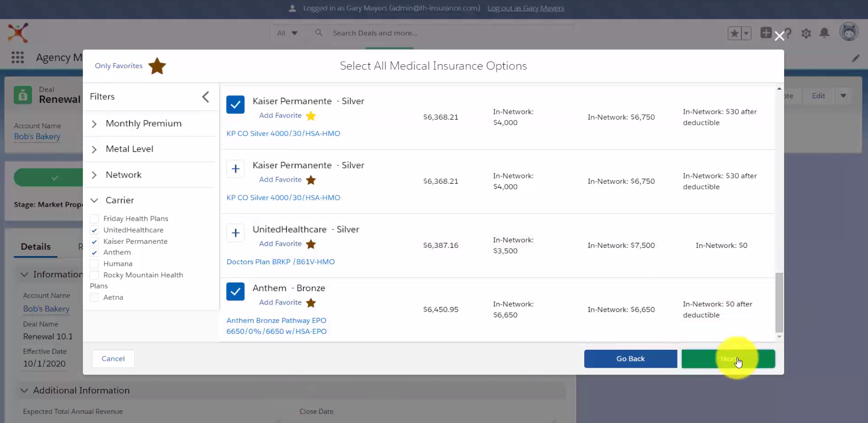
Task: Click the favorite star on the checked Kaiser Permanente Silver plan
Action: (x=311, y=116)
